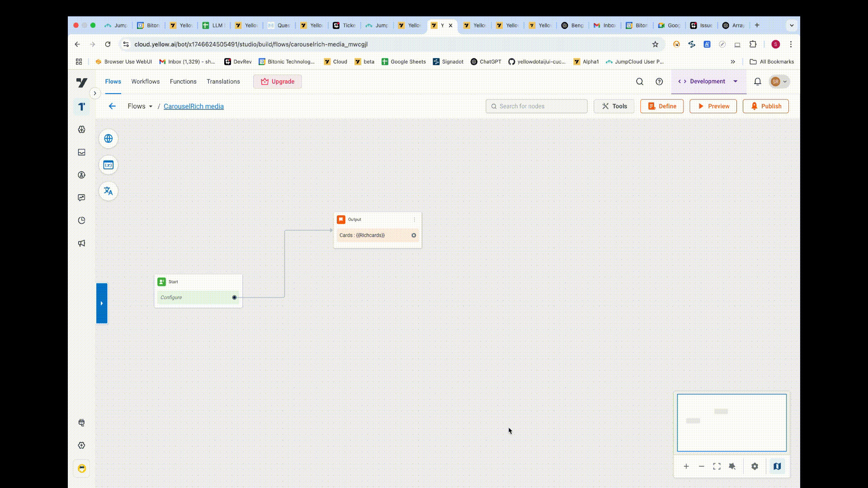Open the Google Sheets bookmark
868x488 pixels.
(x=404, y=62)
